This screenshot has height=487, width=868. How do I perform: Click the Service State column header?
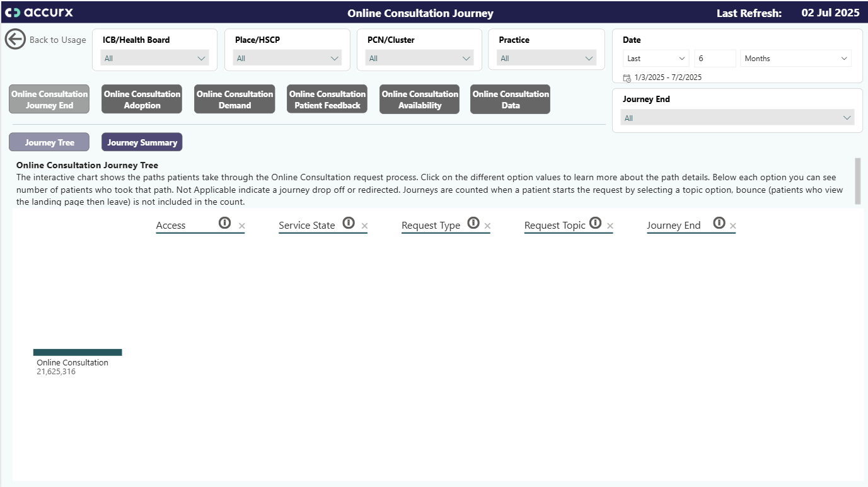pos(307,226)
